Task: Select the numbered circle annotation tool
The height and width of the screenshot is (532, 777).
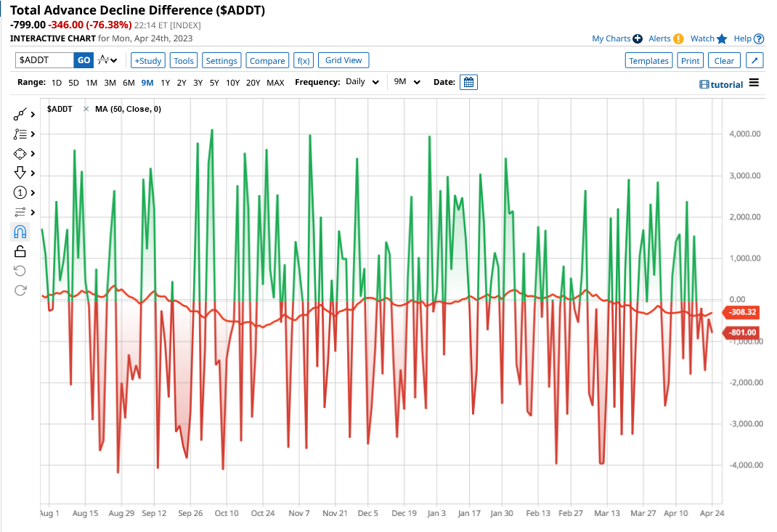Action: click(20, 192)
